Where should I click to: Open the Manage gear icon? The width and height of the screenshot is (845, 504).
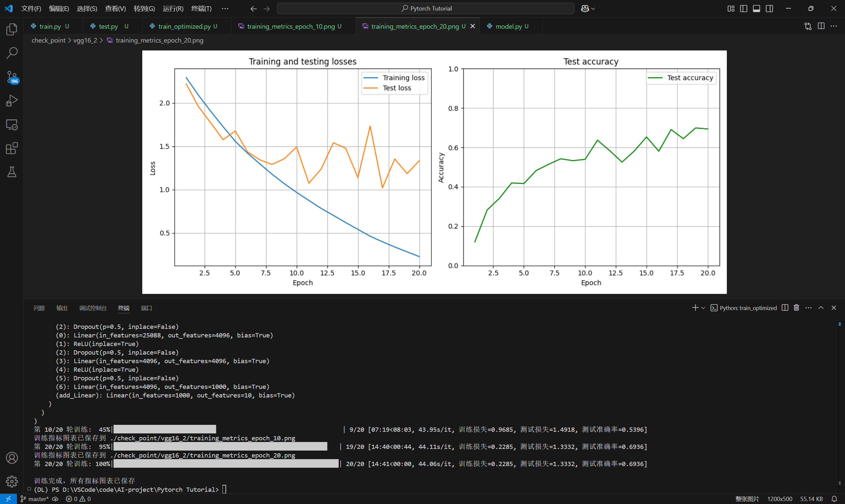12,481
